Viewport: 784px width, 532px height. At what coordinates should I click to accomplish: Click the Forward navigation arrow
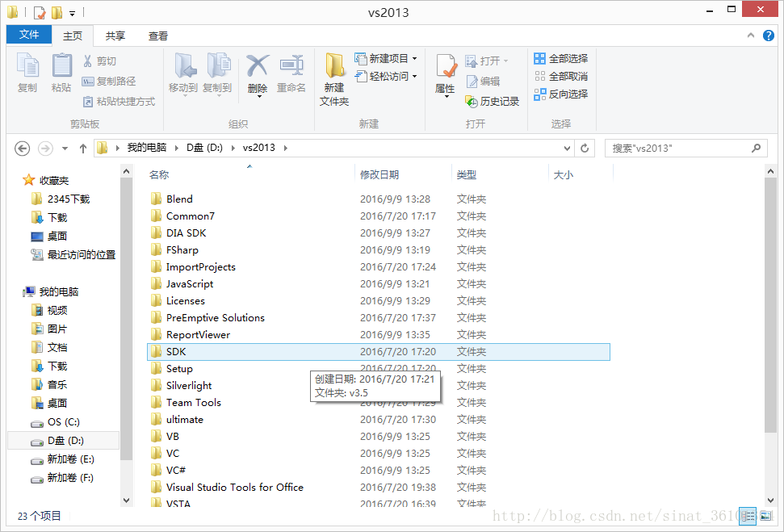coord(45,148)
